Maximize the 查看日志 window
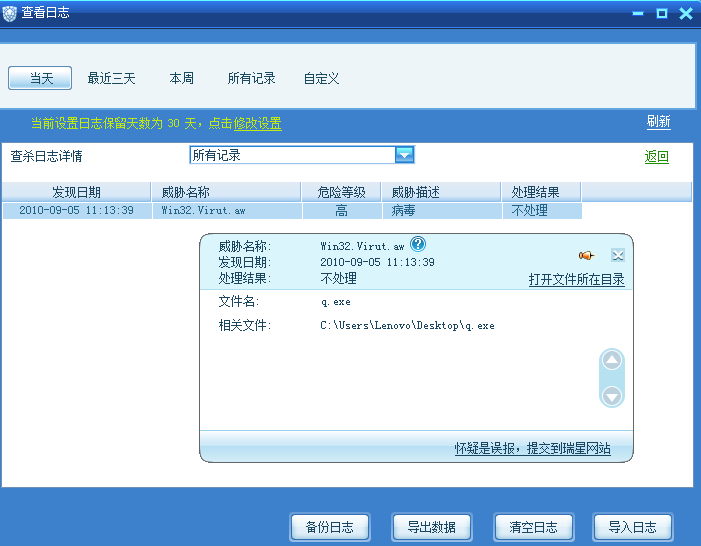Viewport: 701px width, 546px height. point(662,13)
